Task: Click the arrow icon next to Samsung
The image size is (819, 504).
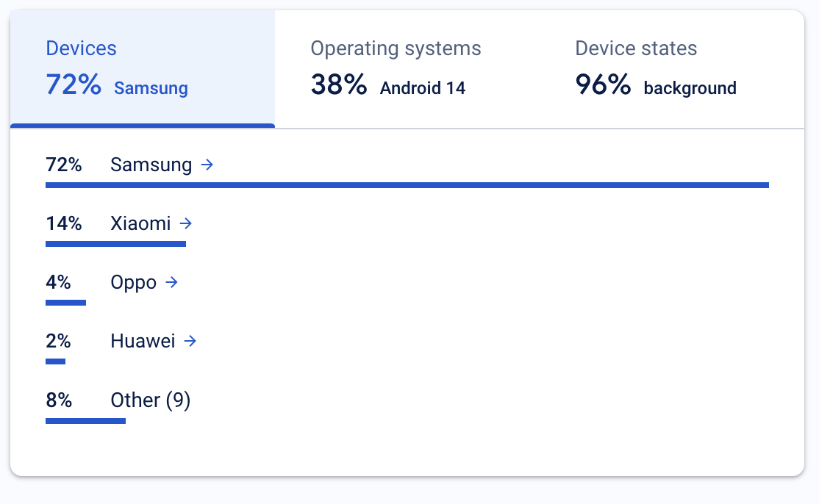Action: click(x=207, y=165)
